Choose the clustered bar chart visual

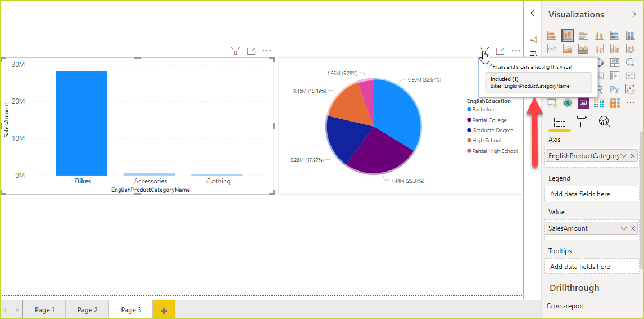pos(583,35)
